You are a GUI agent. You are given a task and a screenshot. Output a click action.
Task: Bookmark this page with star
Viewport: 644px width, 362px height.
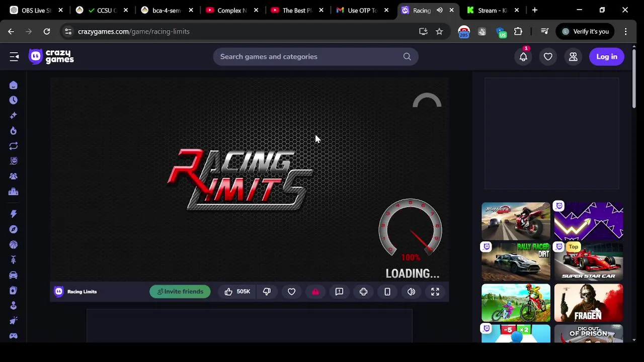[439, 31]
